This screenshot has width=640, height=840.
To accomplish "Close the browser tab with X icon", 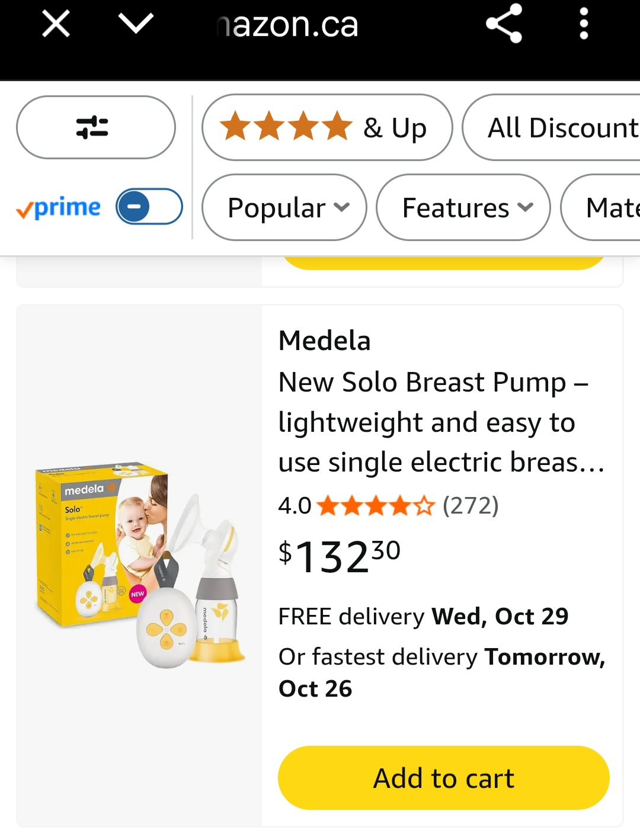I will [x=56, y=24].
